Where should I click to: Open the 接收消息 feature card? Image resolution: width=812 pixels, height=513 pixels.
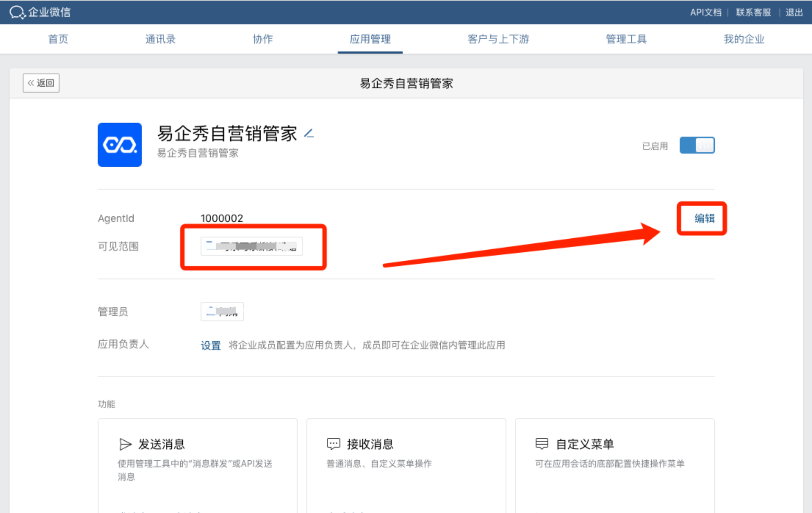[406, 465]
